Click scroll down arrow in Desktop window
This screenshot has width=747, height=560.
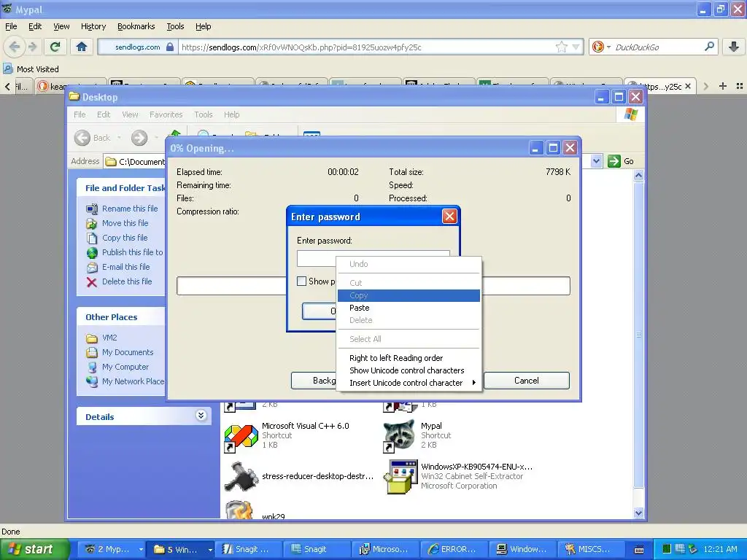click(638, 513)
